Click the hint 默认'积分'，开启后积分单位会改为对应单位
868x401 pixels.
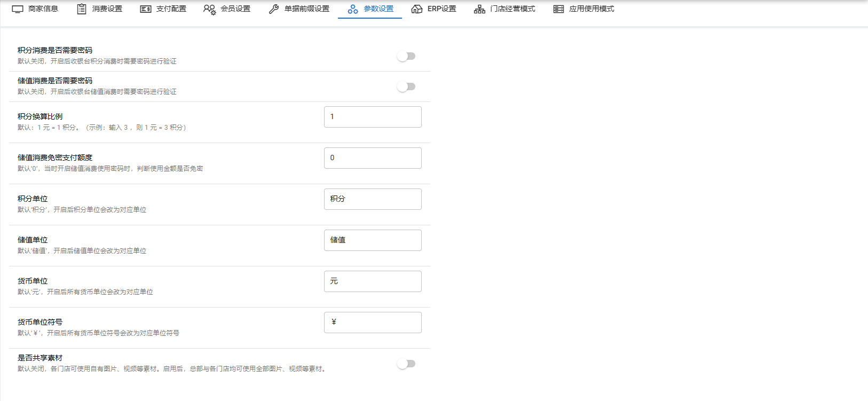pyautogui.click(x=82, y=210)
